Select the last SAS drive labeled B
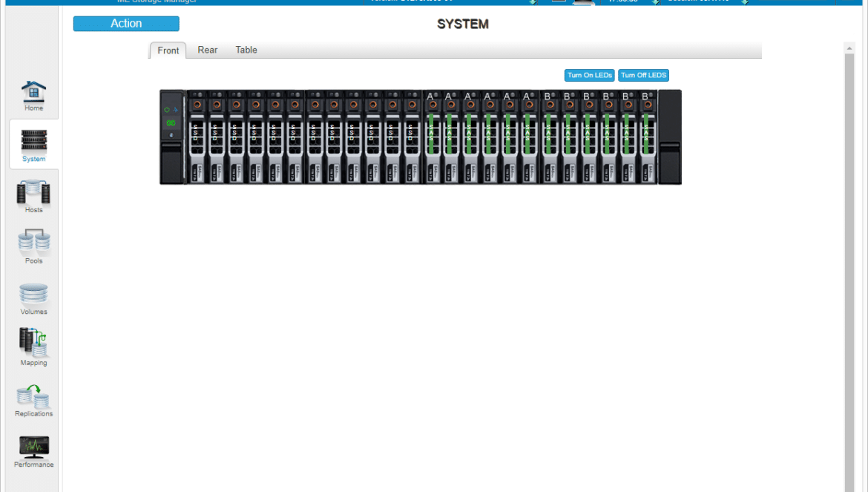The image size is (868, 492). click(x=647, y=137)
